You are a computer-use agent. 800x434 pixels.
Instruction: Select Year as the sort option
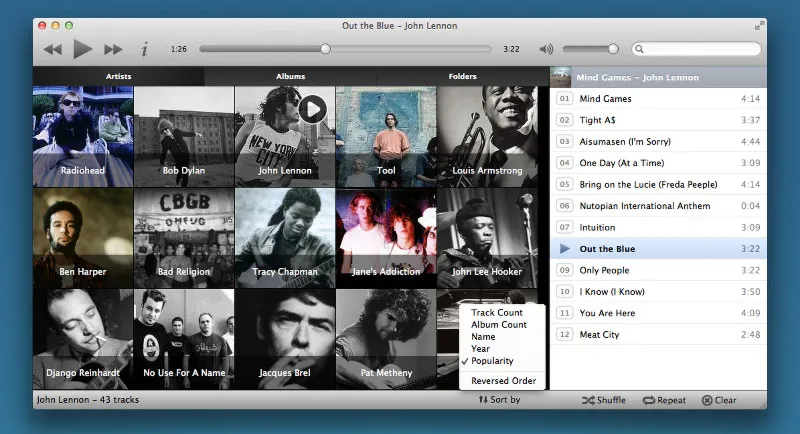click(481, 349)
